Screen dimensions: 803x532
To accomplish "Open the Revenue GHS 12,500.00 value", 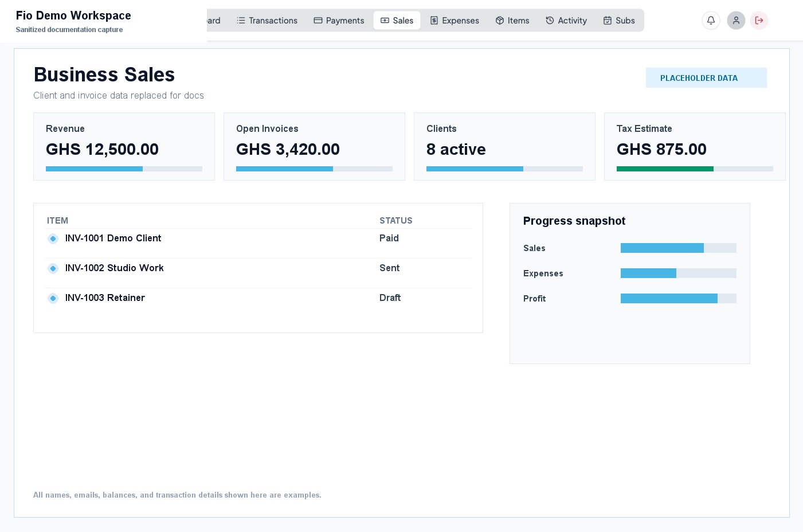I will pyautogui.click(x=102, y=149).
